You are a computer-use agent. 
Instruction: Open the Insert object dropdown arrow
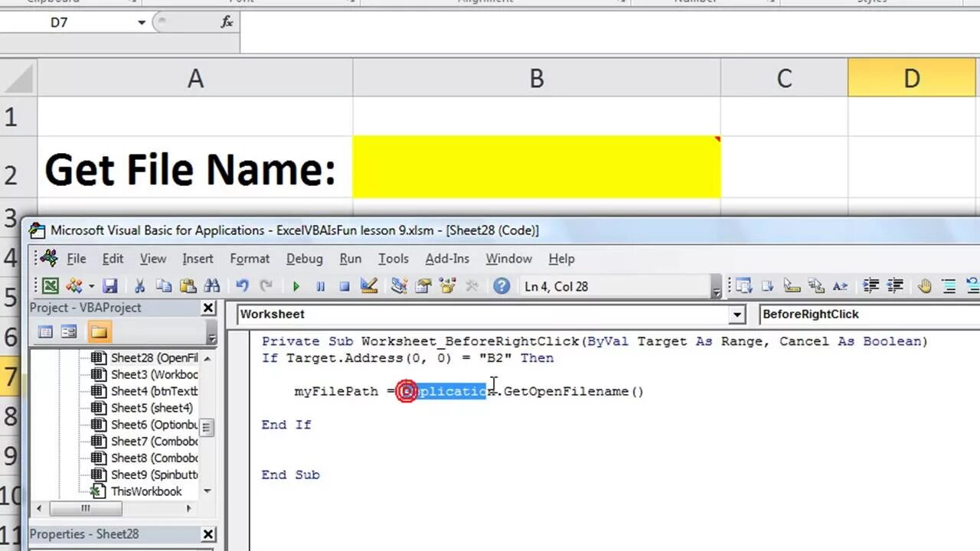(x=91, y=286)
